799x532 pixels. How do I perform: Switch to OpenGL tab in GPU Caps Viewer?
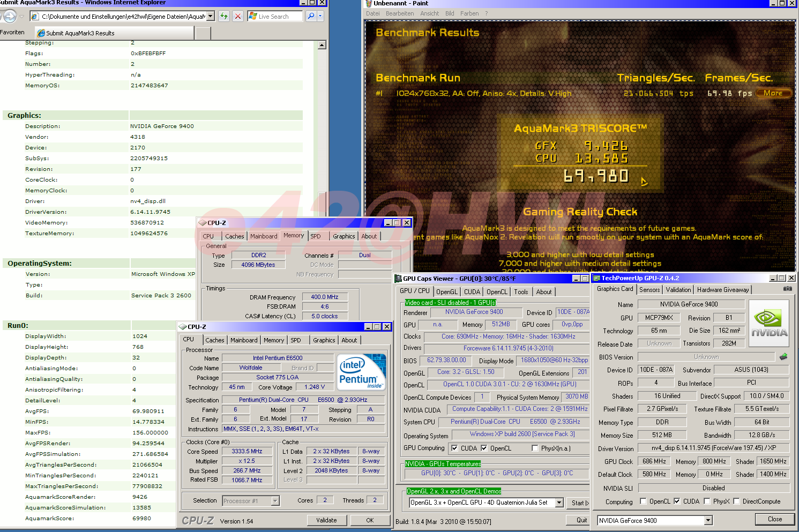coord(447,292)
